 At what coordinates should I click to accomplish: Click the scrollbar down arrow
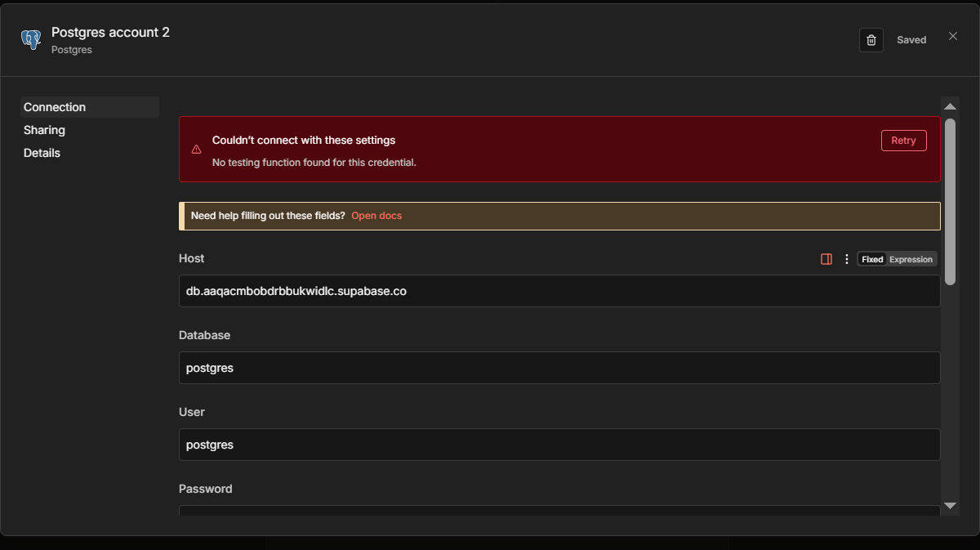pyautogui.click(x=950, y=506)
